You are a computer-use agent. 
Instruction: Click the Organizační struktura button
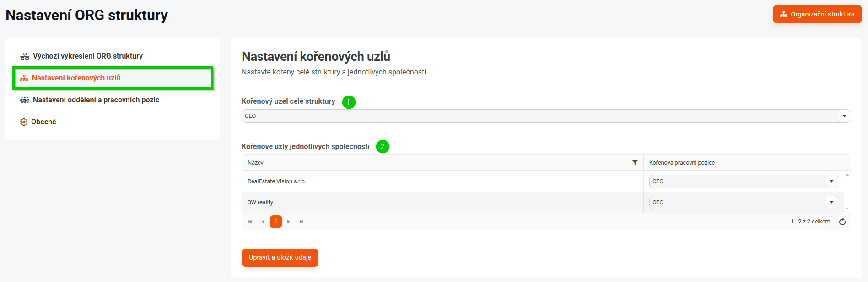click(817, 14)
